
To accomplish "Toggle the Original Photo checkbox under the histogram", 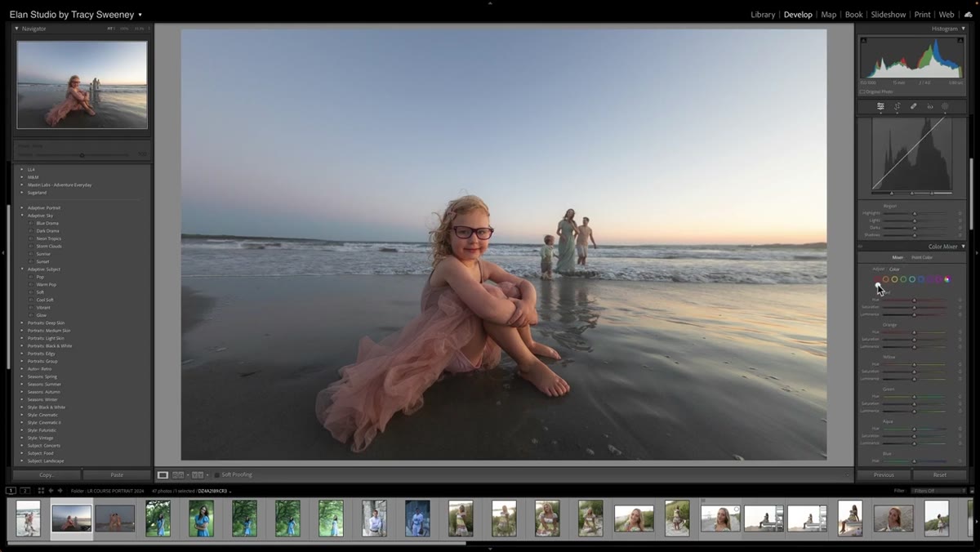I will click(862, 91).
